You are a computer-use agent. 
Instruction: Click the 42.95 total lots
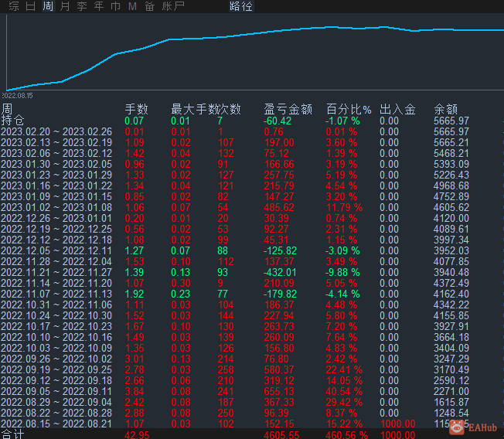[x=137, y=435]
